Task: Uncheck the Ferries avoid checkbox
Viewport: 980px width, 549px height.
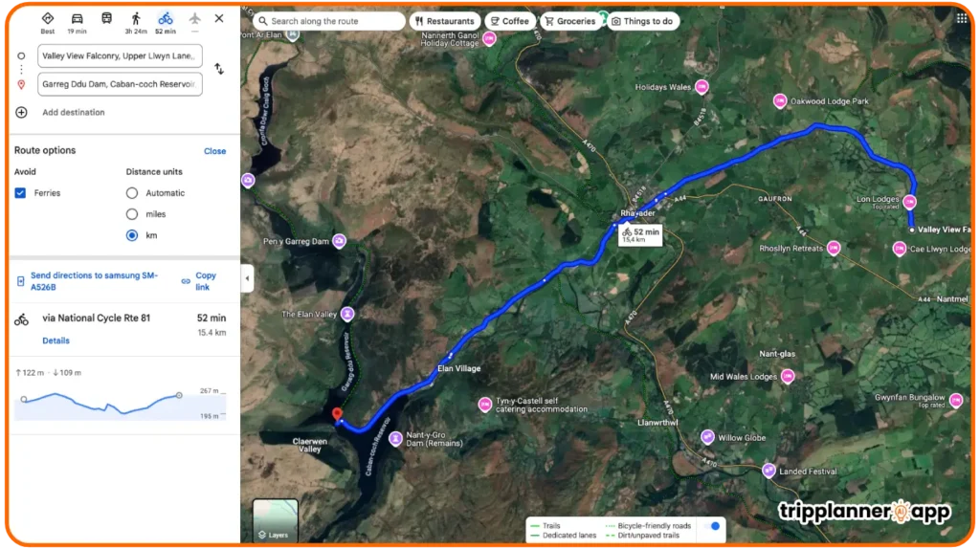Action: [21, 193]
